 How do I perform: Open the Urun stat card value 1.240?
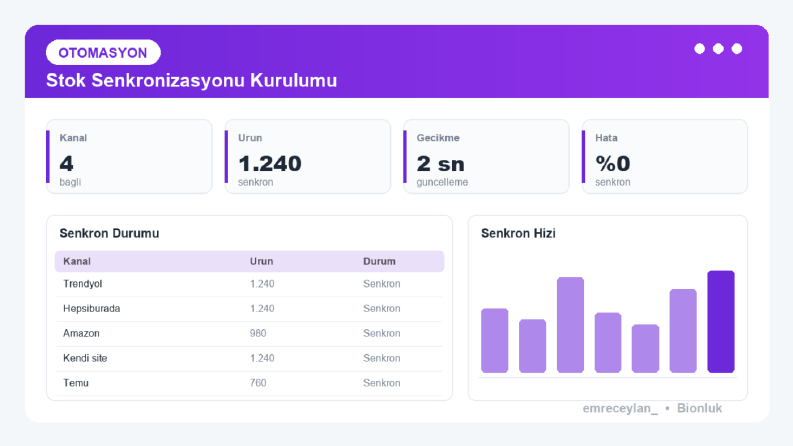click(x=270, y=163)
